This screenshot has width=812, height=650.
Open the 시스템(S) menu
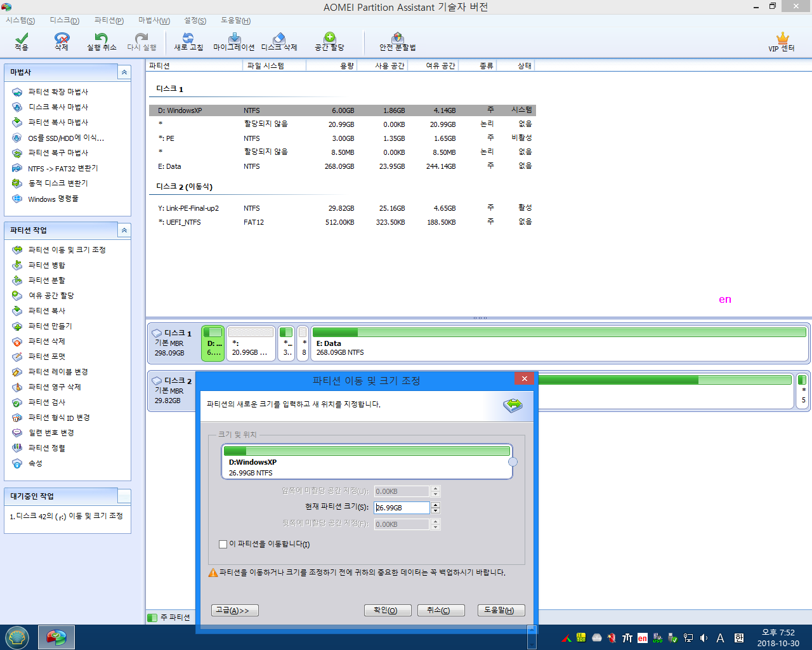tap(20, 20)
